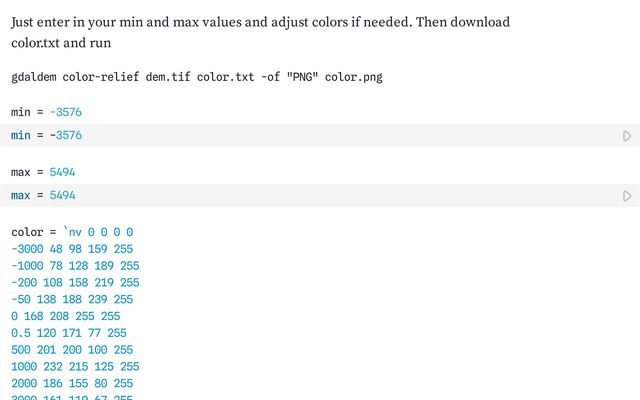Click the color = `nv 0 0 0 0 line
The height and width of the screenshot is (400, 640).
click(x=72, y=233)
